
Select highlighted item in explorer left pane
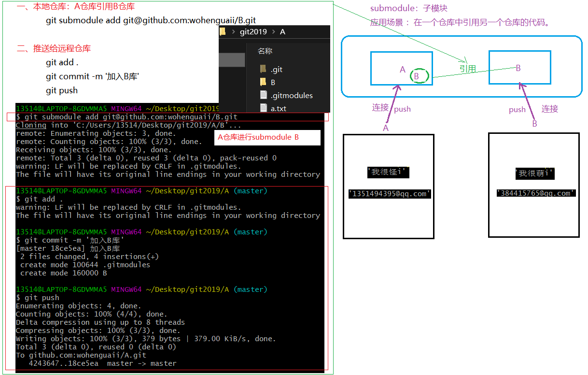pos(232,60)
